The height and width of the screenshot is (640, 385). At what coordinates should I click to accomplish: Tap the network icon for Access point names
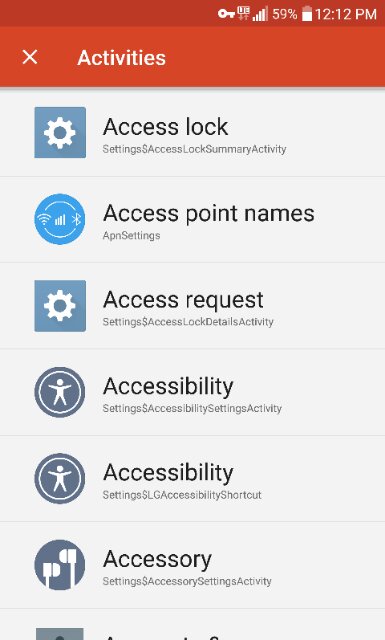(60, 219)
